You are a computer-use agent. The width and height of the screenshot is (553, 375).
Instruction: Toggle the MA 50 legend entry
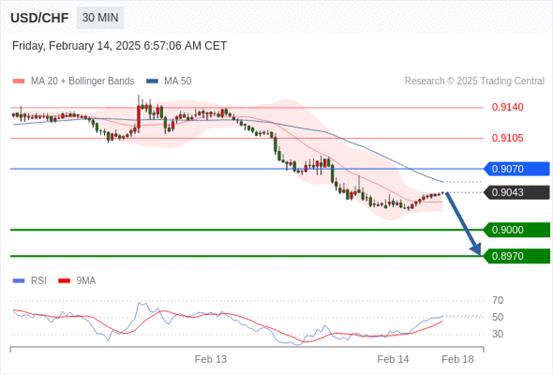click(169, 81)
